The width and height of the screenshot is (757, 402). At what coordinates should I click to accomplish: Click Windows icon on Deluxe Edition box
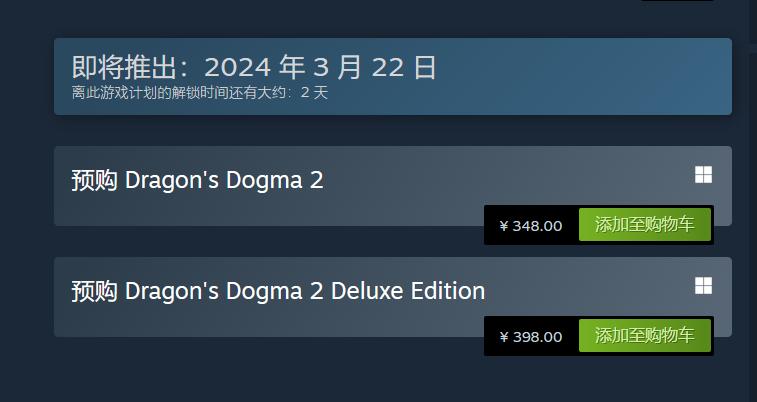(x=703, y=287)
